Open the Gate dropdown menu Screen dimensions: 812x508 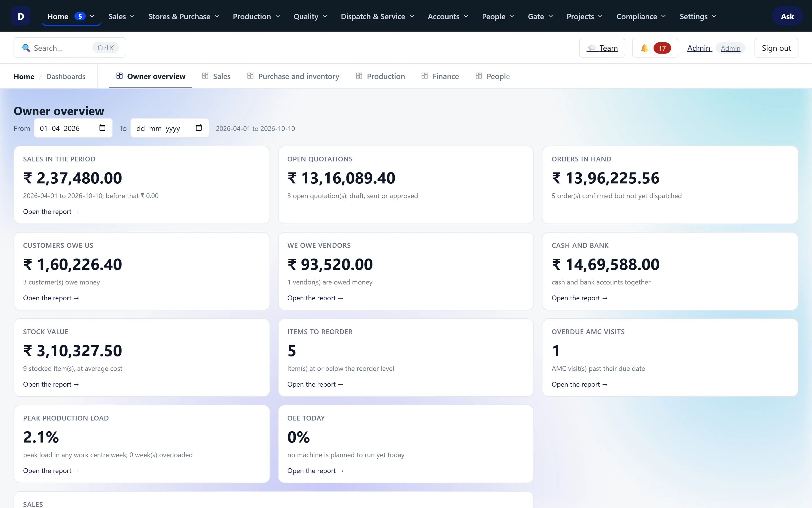click(540, 16)
